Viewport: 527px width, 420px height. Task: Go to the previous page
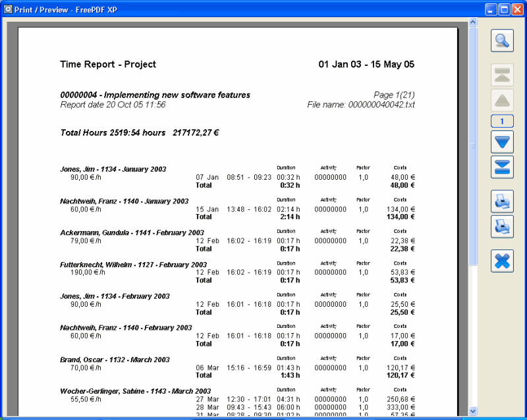point(502,101)
